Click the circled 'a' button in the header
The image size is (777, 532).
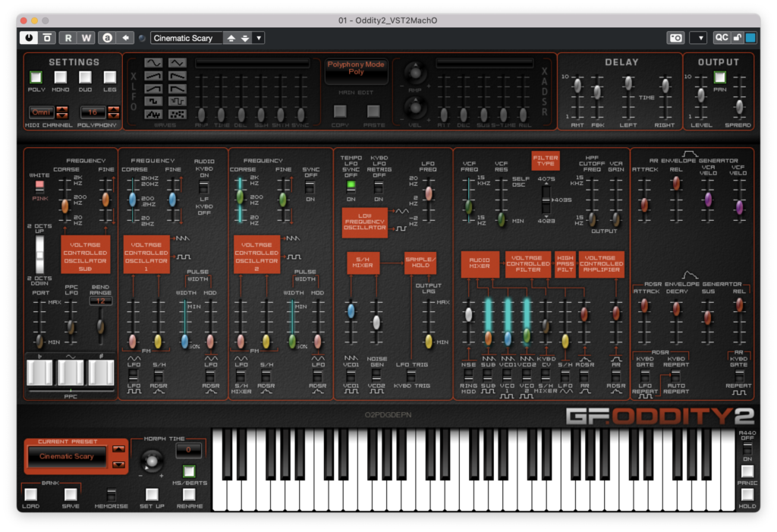(x=107, y=38)
